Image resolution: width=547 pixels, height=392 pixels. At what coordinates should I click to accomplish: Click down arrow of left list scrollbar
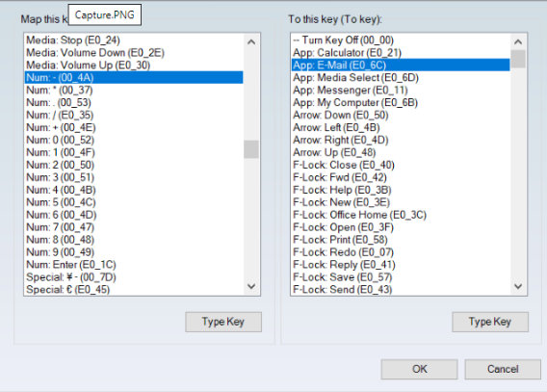click(251, 286)
